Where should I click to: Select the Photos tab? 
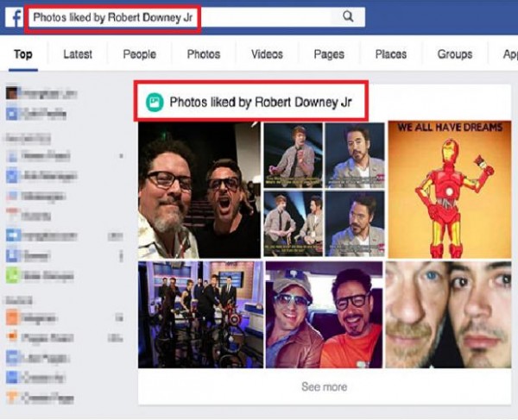(204, 54)
